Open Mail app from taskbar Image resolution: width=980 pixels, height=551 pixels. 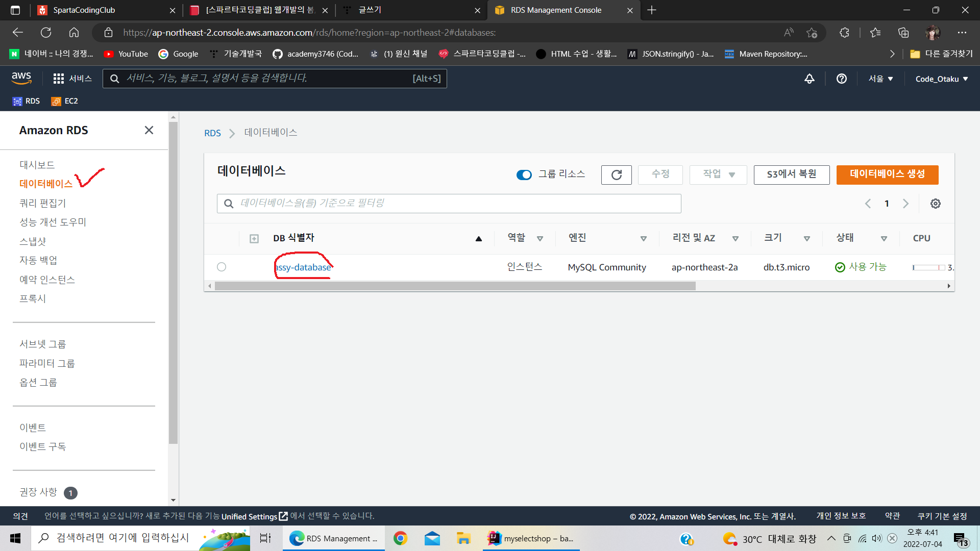coord(432,538)
